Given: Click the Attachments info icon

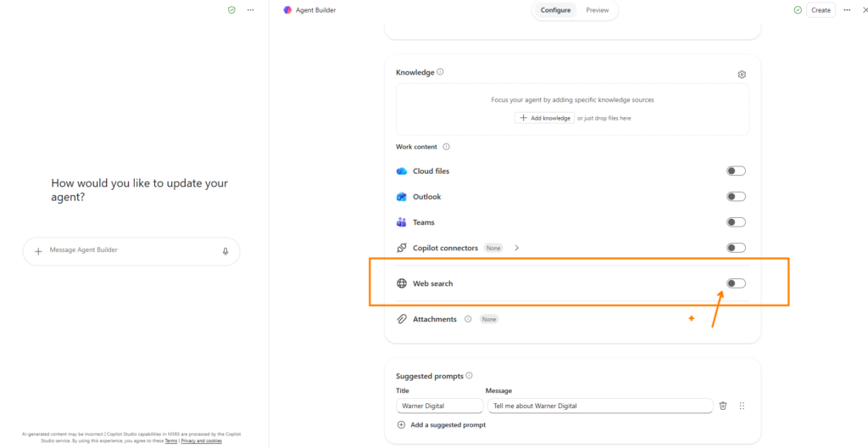Looking at the screenshot, I should coord(468,319).
